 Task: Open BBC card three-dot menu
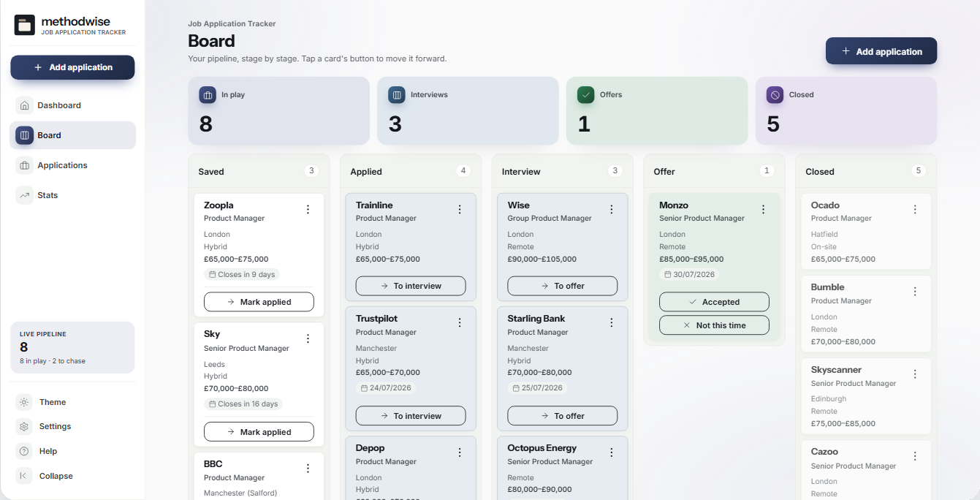point(308,469)
